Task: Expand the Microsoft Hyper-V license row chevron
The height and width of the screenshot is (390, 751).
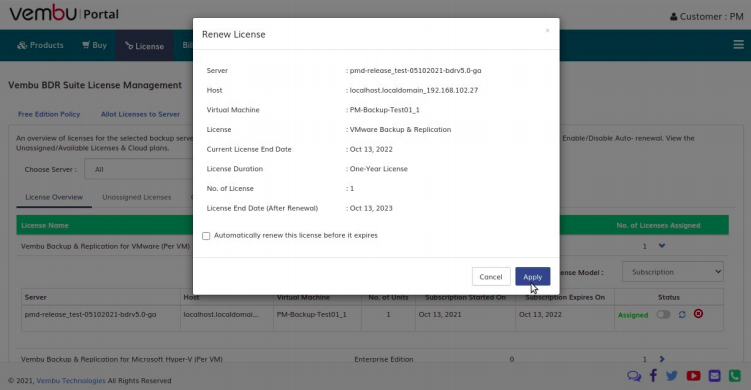Action: coord(662,359)
